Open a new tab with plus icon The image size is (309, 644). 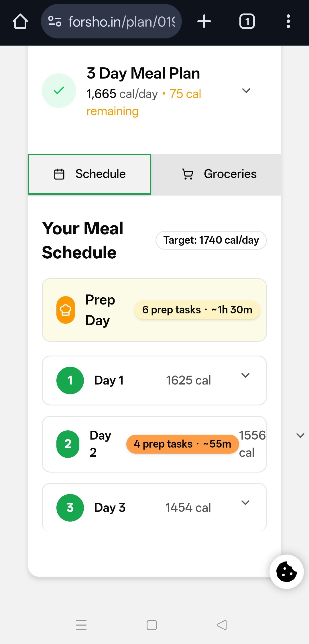(204, 22)
